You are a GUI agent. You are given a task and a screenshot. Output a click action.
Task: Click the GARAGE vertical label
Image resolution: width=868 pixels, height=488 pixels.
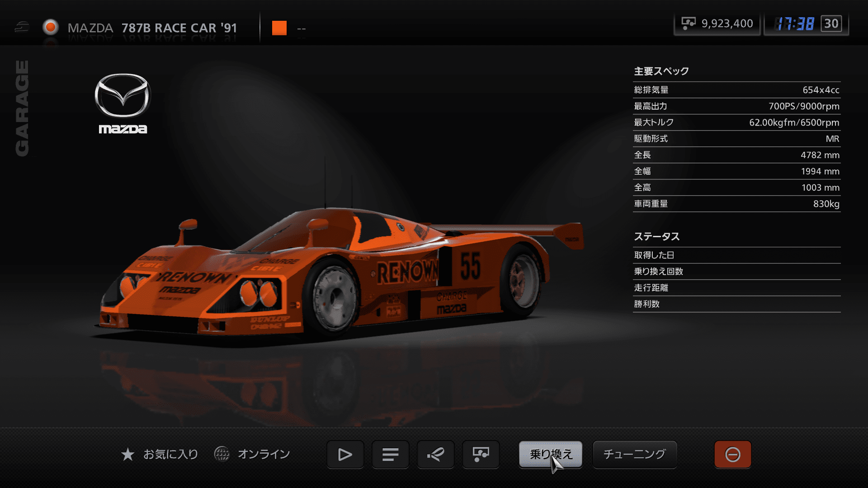(22, 108)
